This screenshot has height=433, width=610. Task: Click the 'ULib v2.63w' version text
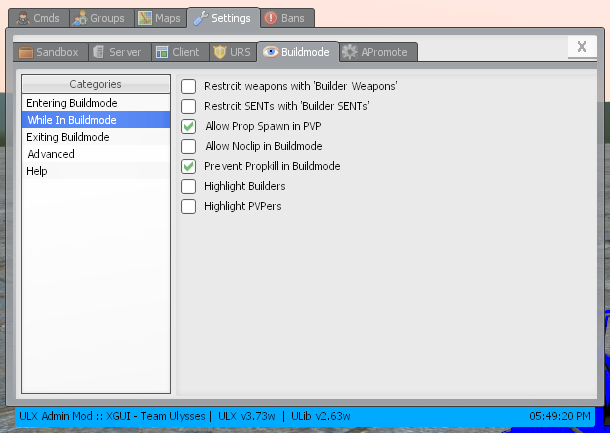pyautogui.click(x=321, y=416)
